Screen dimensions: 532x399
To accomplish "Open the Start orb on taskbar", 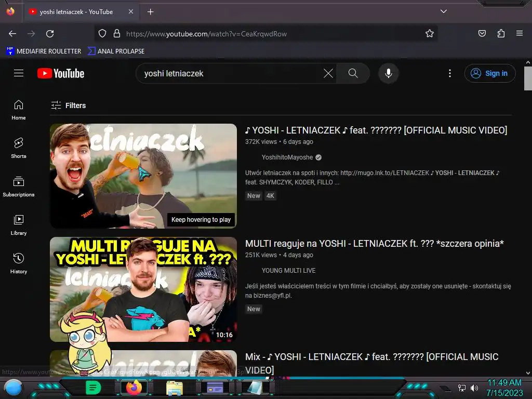I will [14, 388].
